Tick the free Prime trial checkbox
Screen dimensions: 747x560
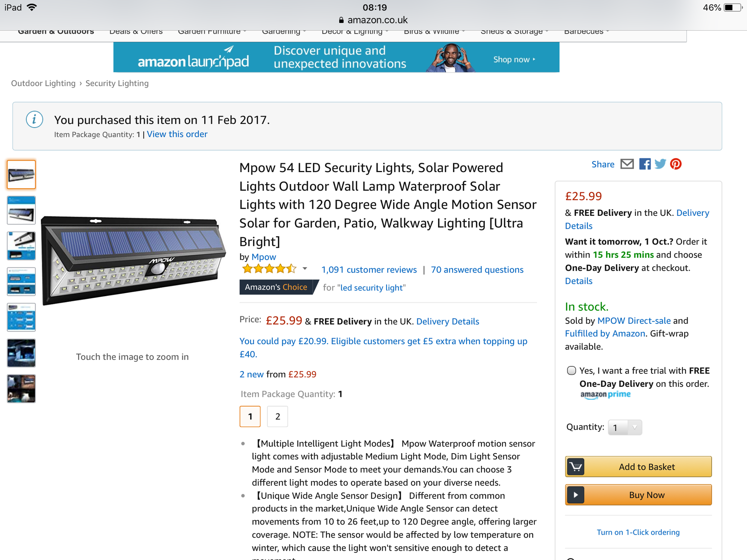(571, 370)
